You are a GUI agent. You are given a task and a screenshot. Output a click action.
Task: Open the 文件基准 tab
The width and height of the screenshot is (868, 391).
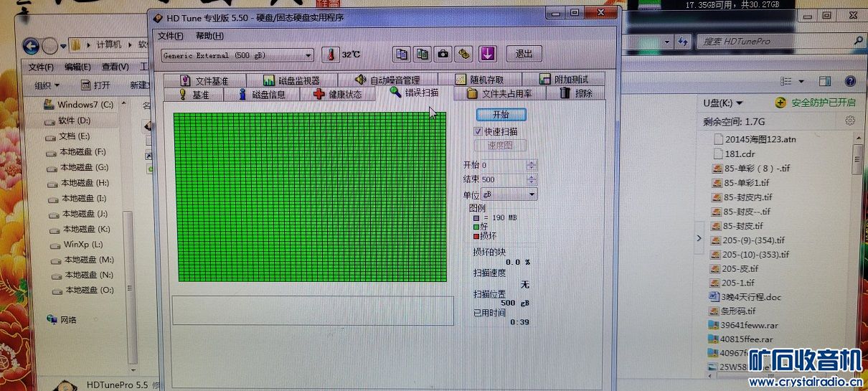pos(204,80)
